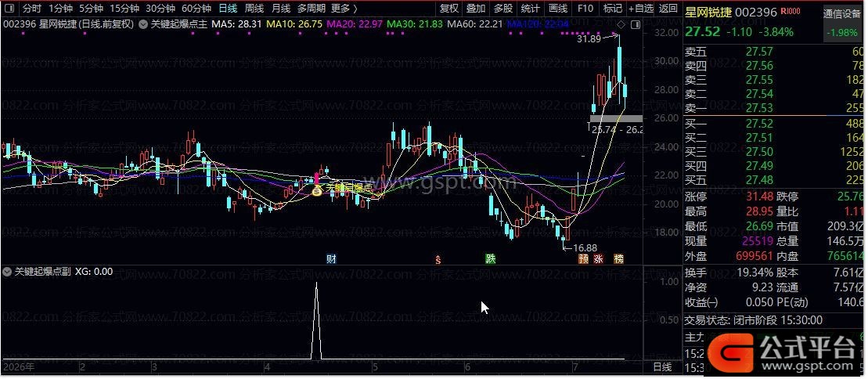Click the MA5: 28.31 indicator label
This screenshot has height=379, width=868.
236,24
